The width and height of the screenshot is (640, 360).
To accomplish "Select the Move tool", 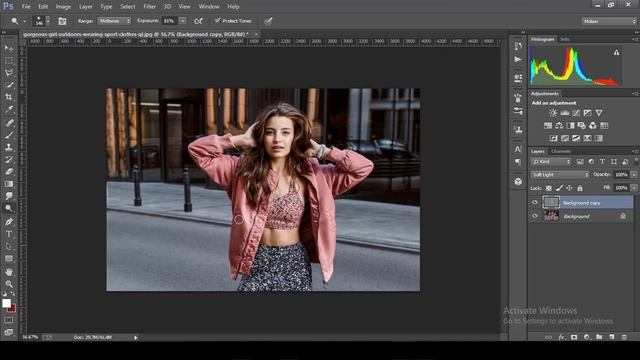I will pyautogui.click(x=9, y=48).
